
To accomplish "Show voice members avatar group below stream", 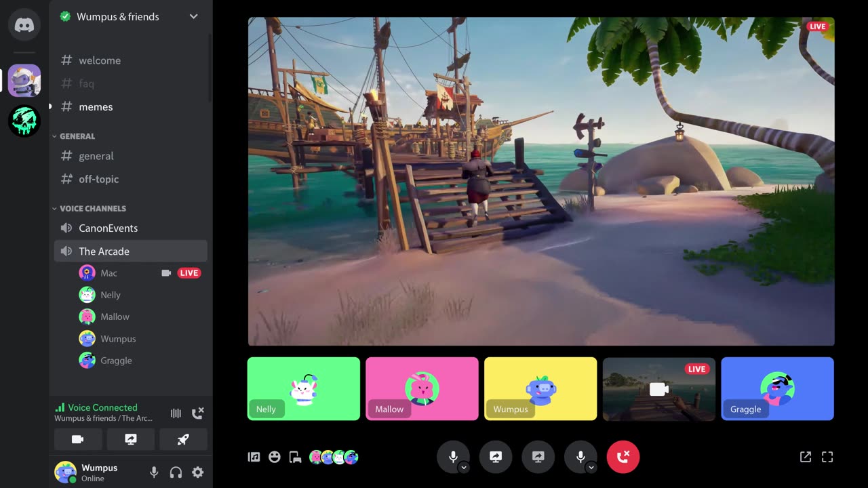I will pos(334,457).
